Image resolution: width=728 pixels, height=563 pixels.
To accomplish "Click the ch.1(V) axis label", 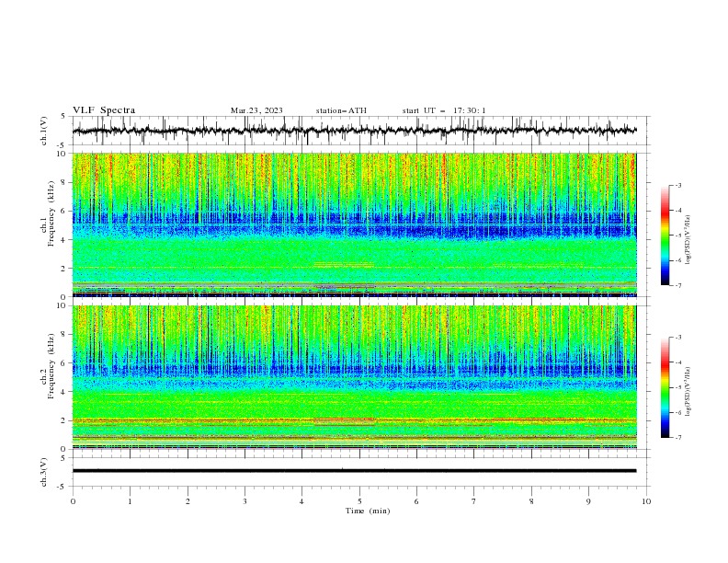I will (44, 131).
